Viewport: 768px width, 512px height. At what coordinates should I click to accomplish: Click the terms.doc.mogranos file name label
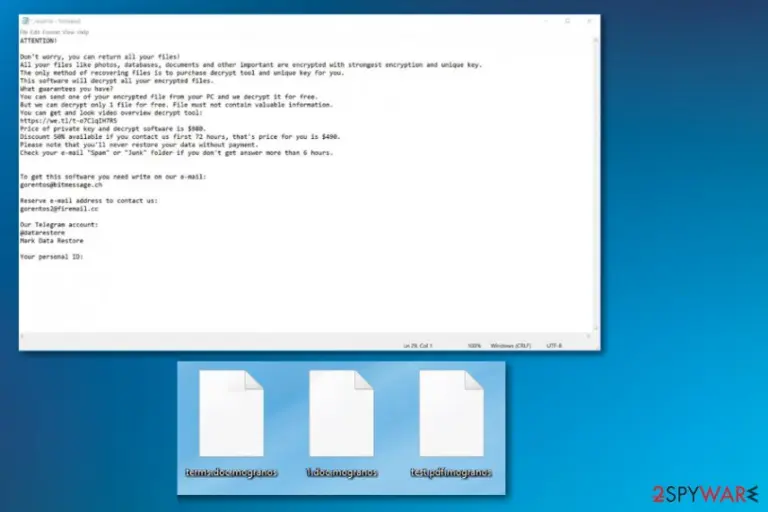click(x=231, y=472)
